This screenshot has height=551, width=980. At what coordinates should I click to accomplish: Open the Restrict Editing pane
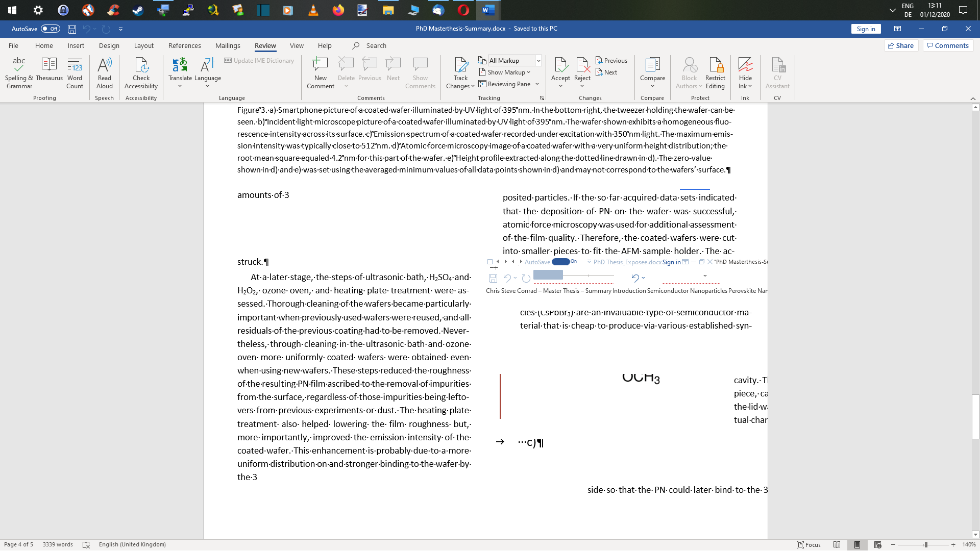(x=715, y=71)
